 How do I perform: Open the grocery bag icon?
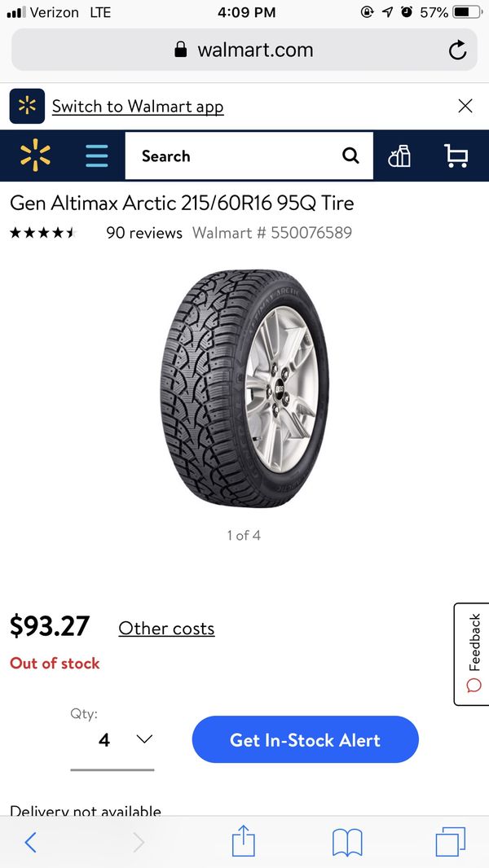coord(399,156)
